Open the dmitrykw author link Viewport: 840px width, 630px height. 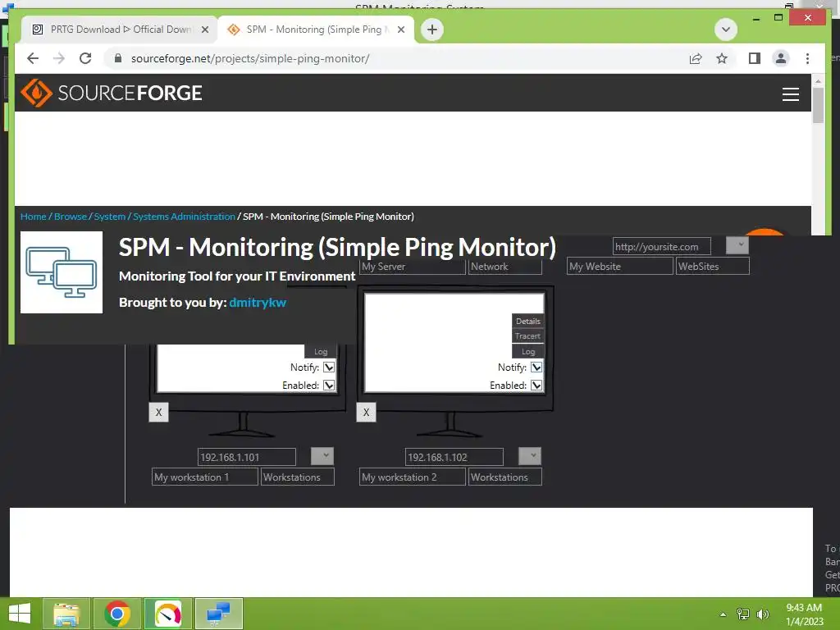[258, 302]
